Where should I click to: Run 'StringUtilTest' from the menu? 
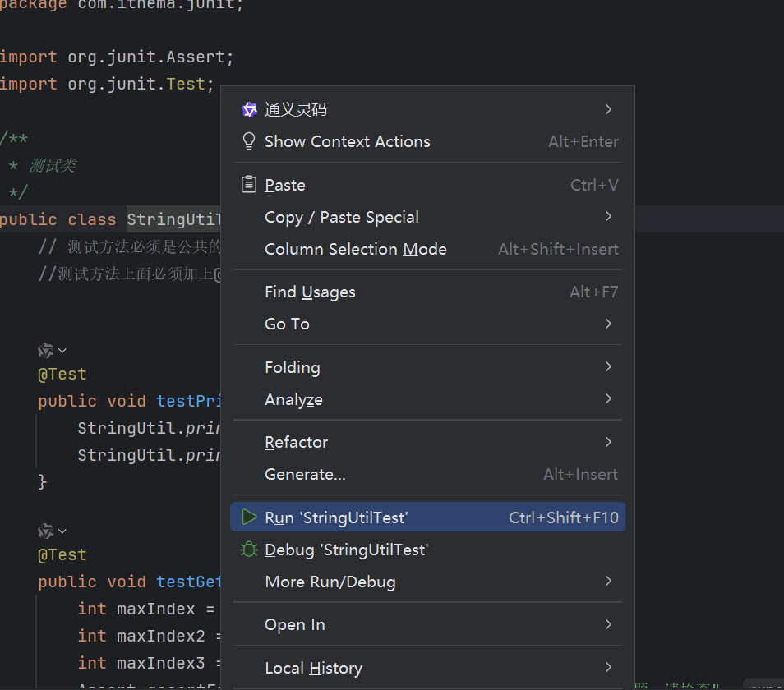tap(336, 517)
